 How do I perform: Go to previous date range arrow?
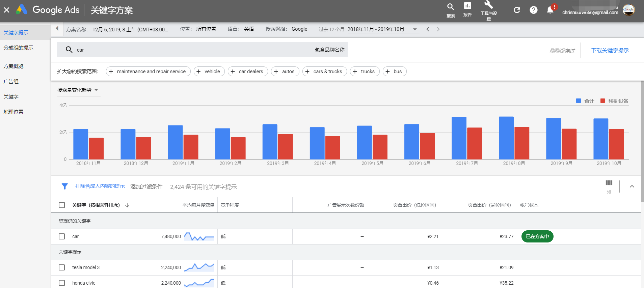pos(428,29)
